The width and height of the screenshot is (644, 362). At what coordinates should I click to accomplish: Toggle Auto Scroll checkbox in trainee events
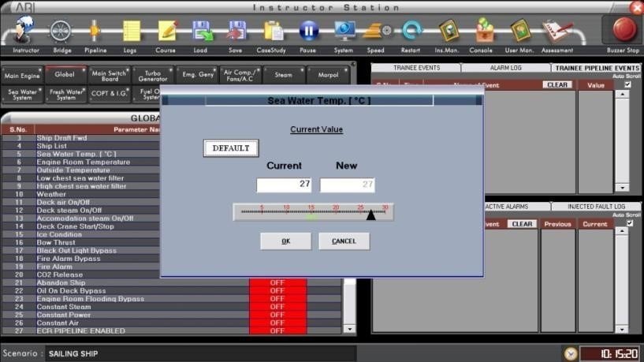[627, 84]
